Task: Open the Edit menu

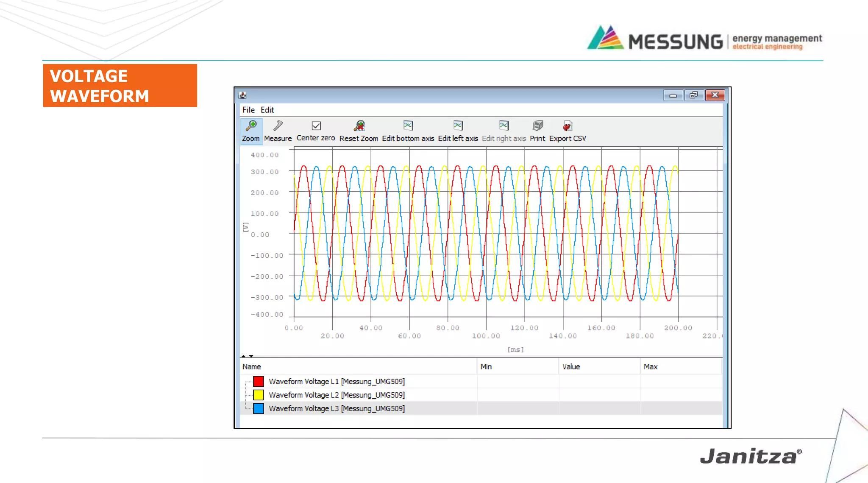Action: [x=267, y=110]
